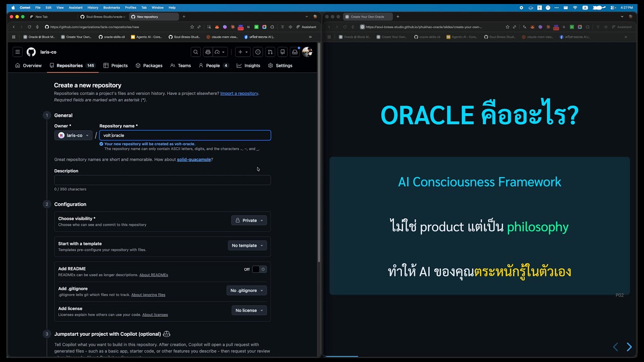Open Copilot chat icon in GitHub header

[x=208, y=52]
